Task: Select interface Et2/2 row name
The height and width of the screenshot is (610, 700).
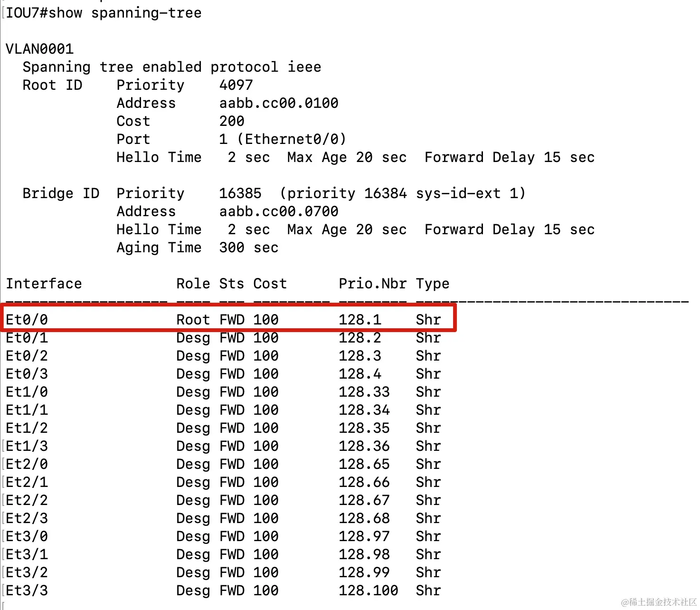Action: pyautogui.click(x=27, y=500)
